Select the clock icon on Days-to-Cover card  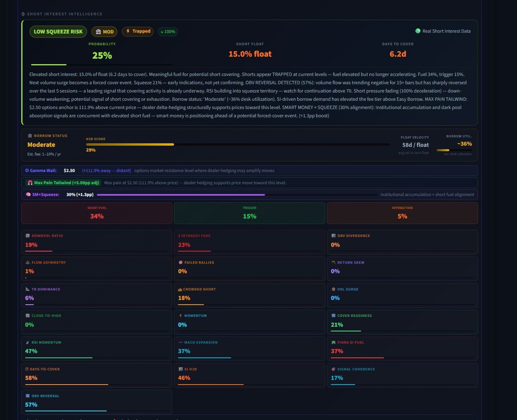[27, 369]
